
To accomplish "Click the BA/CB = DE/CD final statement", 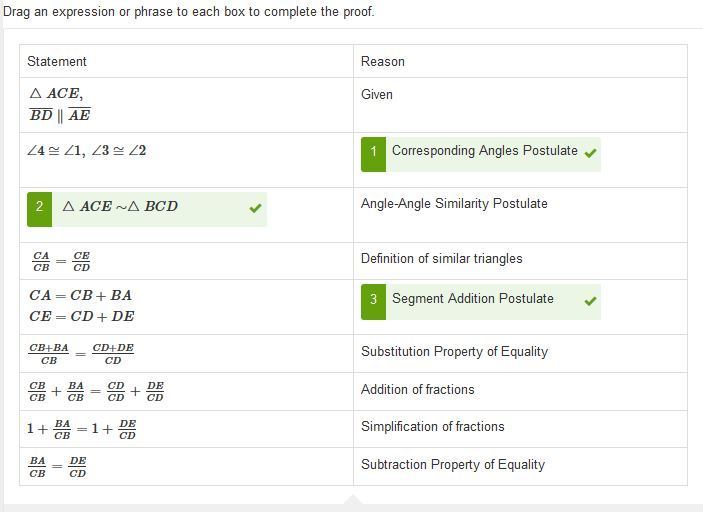I will (x=57, y=467).
